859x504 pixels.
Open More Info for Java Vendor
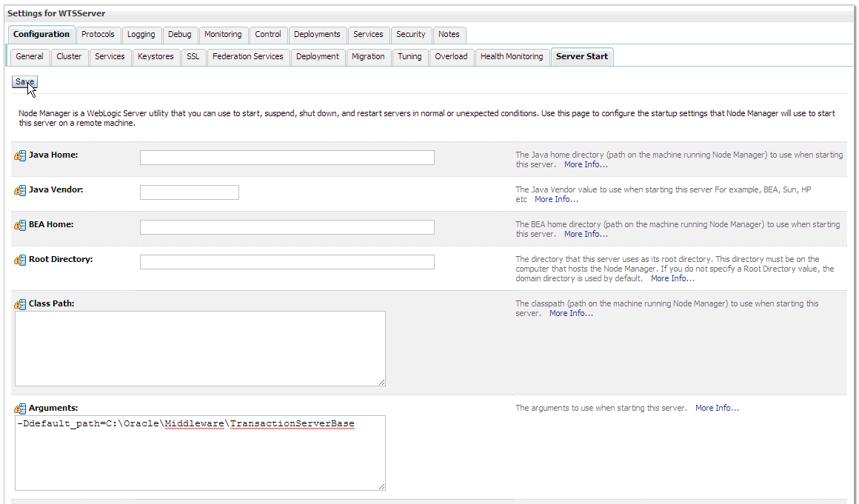[557, 200]
